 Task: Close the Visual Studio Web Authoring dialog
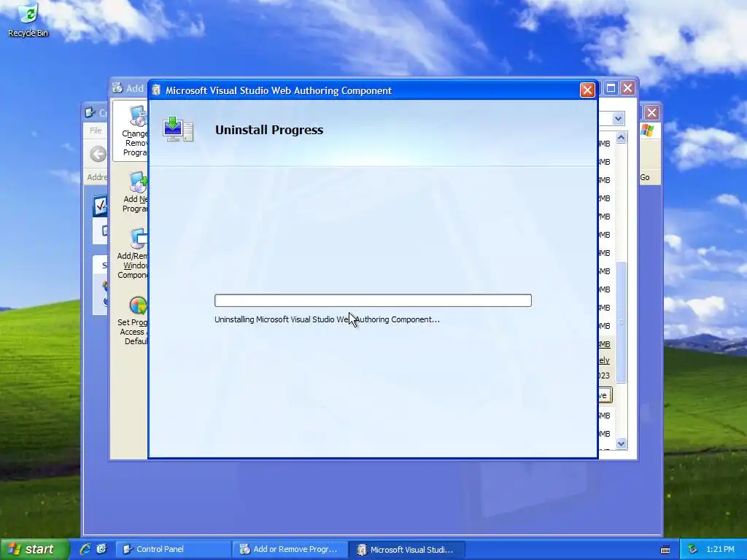click(x=587, y=90)
